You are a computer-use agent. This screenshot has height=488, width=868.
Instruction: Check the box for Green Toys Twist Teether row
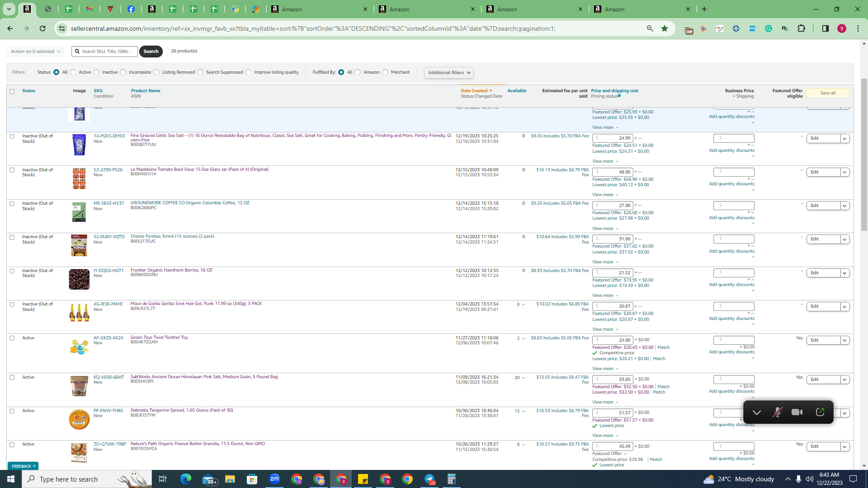click(x=12, y=338)
